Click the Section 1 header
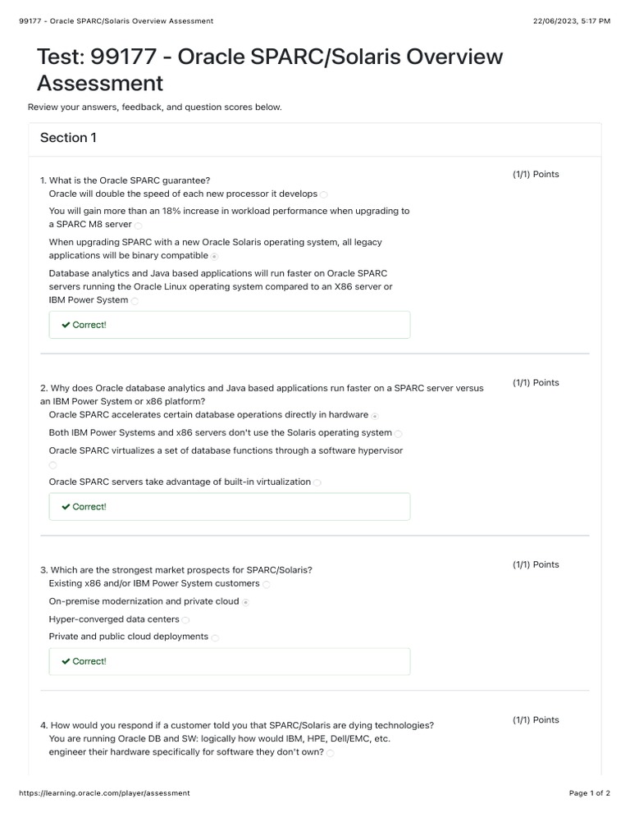The height and width of the screenshot is (840, 630). click(68, 138)
